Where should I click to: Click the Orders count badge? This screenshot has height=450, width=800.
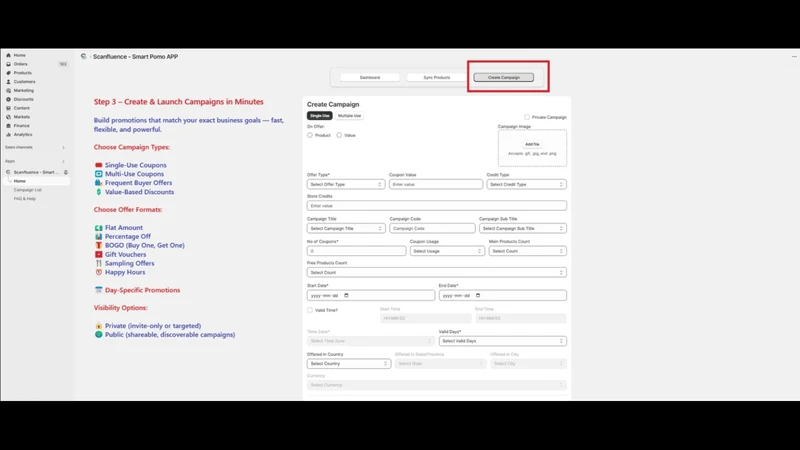click(63, 64)
